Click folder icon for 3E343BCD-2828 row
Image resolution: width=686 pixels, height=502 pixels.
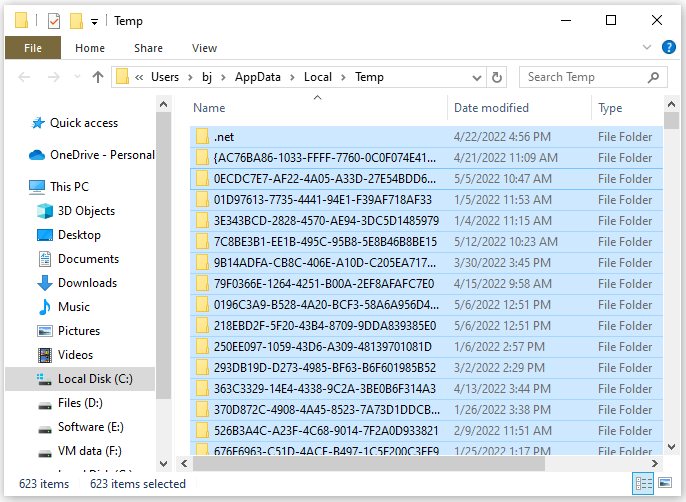pyautogui.click(x=202, y=221)
